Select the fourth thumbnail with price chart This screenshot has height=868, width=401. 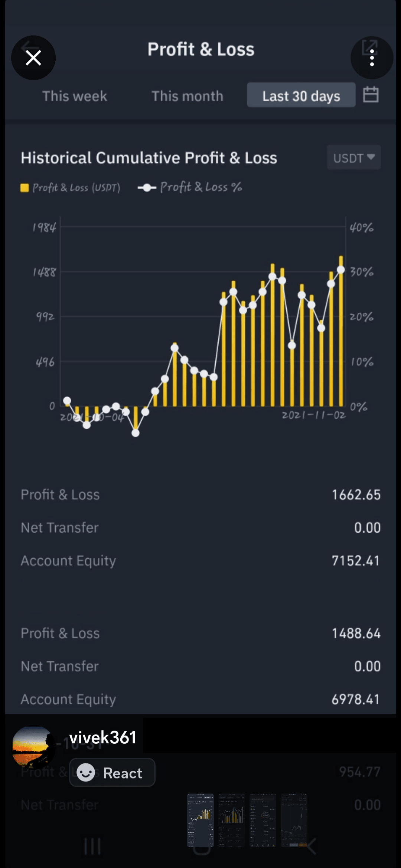(294, 820)
